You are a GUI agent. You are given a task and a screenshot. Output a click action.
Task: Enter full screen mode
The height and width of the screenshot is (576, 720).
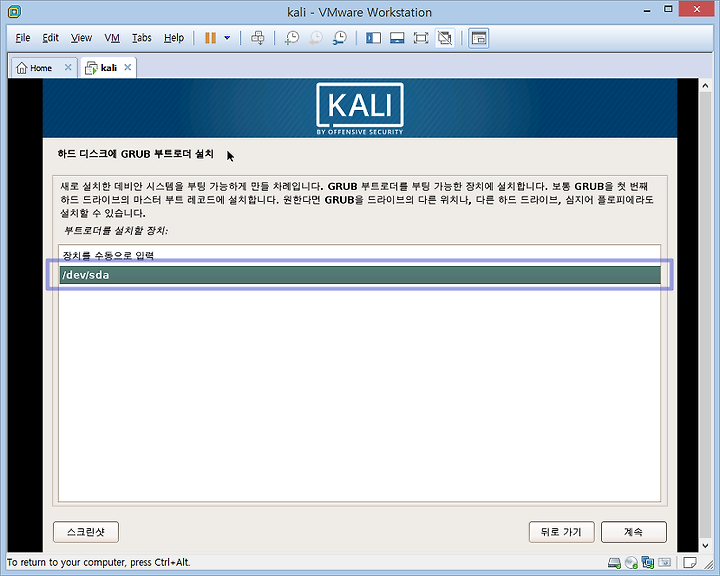[x=421, y=38]
